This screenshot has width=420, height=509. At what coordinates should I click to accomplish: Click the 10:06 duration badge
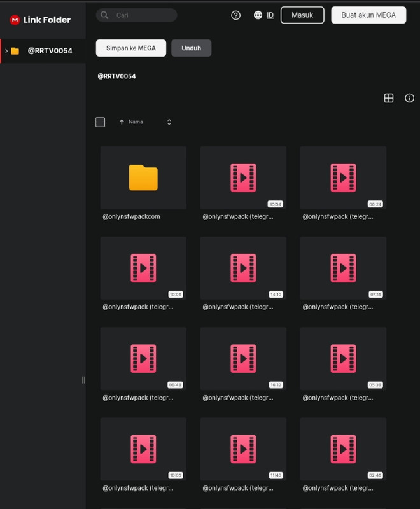(x=176, y=295)
